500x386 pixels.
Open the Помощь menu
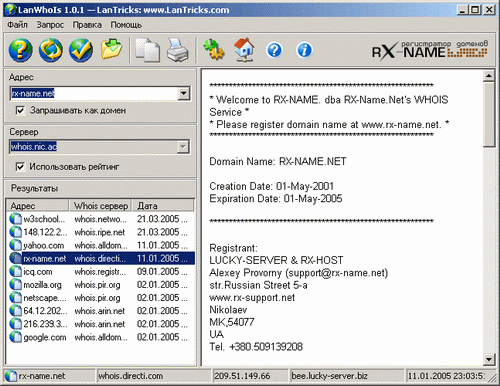(126, 25)
